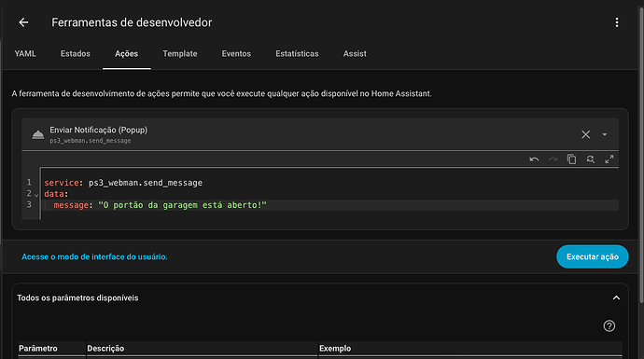
Task: Collapse Todos os parâmetros disponíveis section
Action: (616, 297)
